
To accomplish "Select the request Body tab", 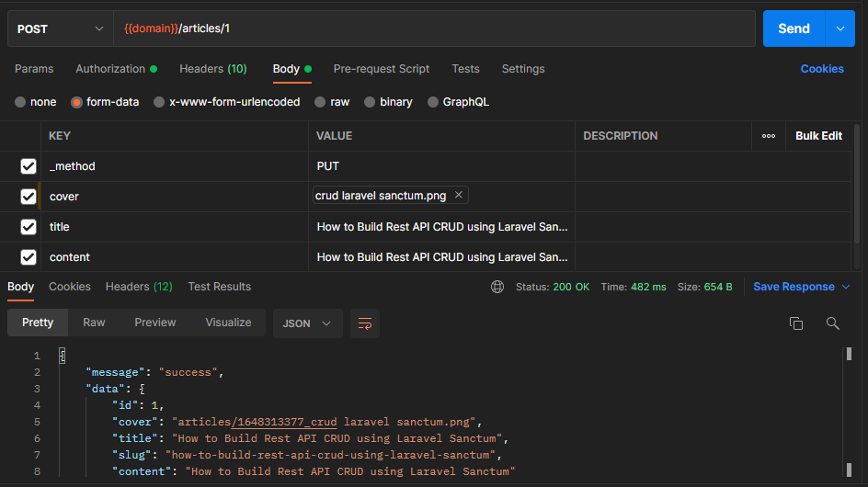I will pyautogui.click(x=291, y=69).
